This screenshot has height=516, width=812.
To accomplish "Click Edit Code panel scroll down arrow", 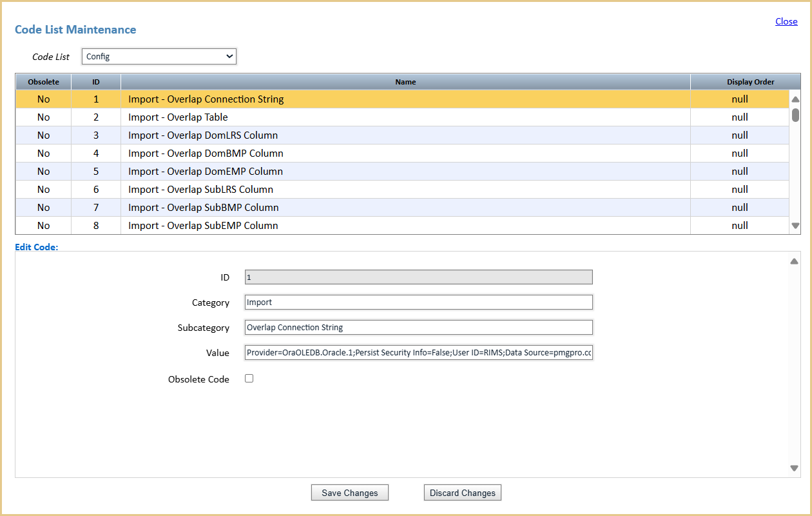I will click(x=795, y=468).
